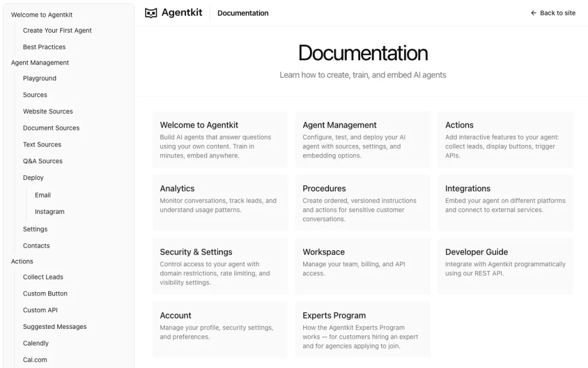The height and width of the screenshot is (368, 588).
Task: Open Document Sources page
Action: pyautogui.click(x=51, y=128)
